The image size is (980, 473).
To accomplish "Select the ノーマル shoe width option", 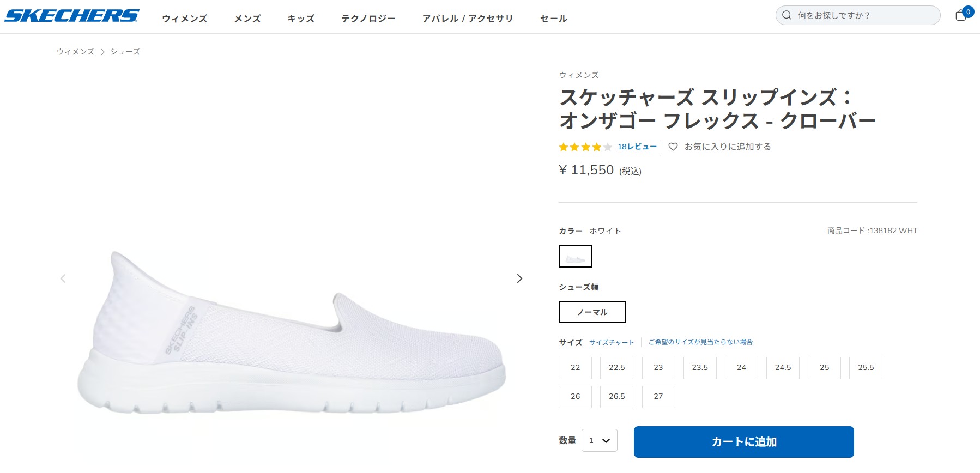I will point(592,312).
